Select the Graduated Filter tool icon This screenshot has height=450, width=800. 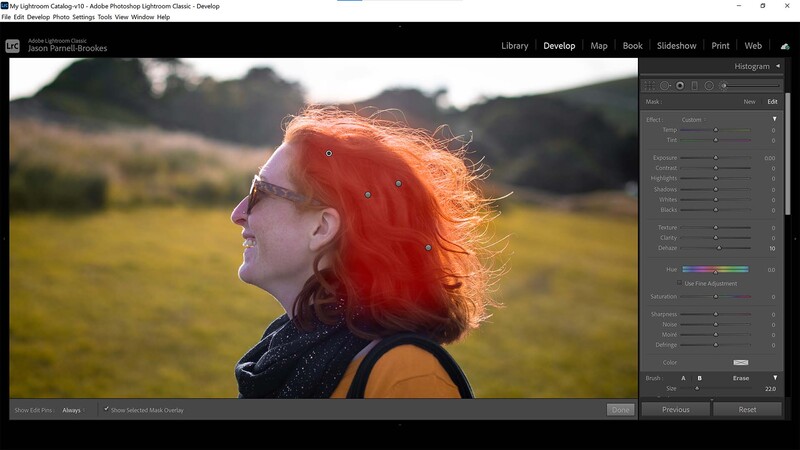[694, 86]
